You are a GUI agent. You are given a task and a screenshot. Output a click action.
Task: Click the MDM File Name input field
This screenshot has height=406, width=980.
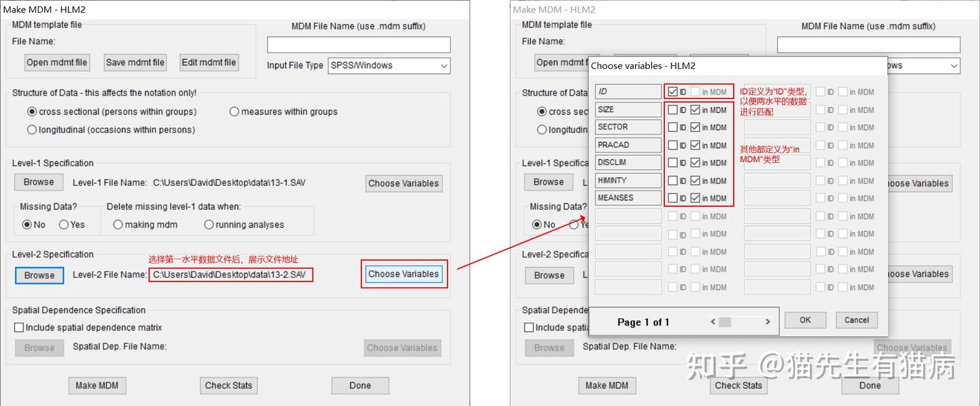point(358,44)
